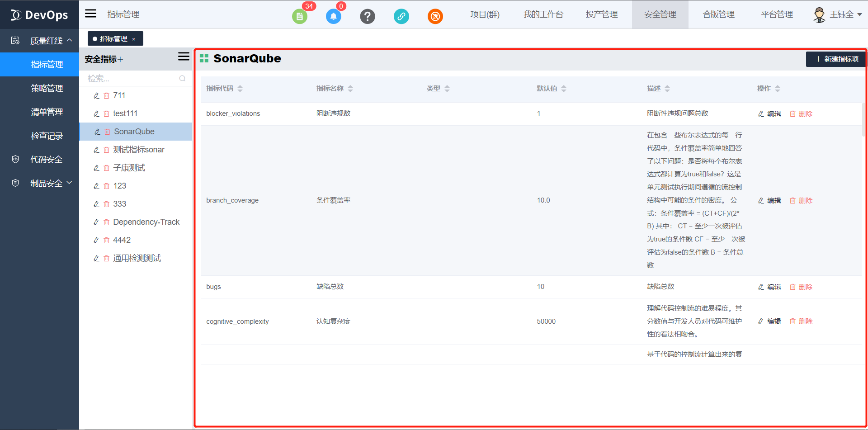Open the notifications bell icon

point(334,16)
